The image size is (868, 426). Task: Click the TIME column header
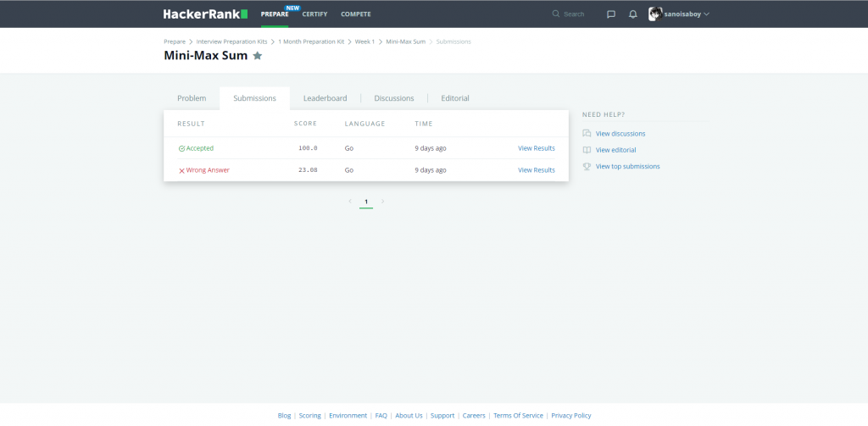coord(424,124)
